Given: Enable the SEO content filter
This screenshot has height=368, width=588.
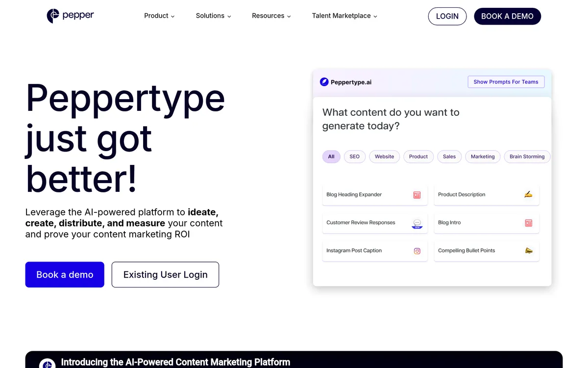Looking at the screenshot, I should click(x=354, y=157).
